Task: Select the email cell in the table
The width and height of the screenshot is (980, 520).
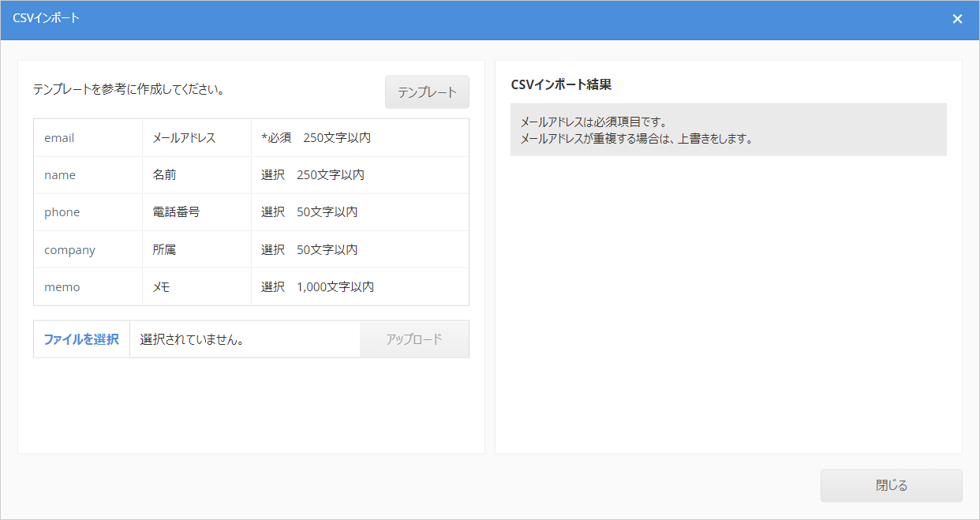Action: [88, 138]
